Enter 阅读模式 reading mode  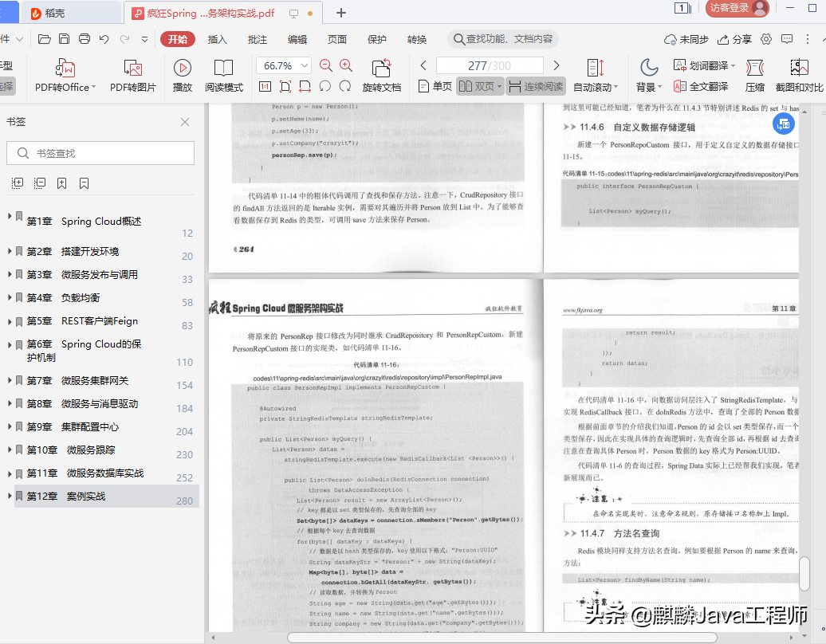224,76
